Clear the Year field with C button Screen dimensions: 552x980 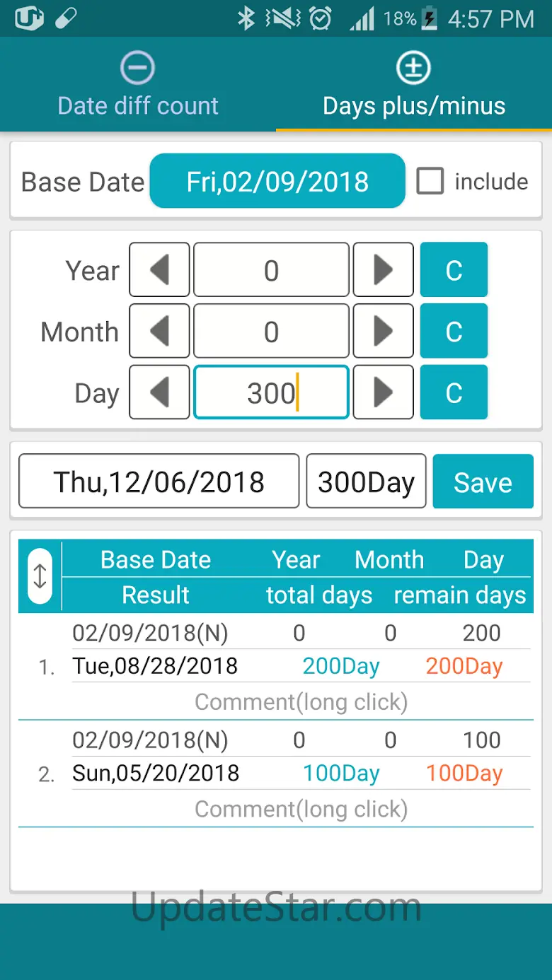point(454,270)
